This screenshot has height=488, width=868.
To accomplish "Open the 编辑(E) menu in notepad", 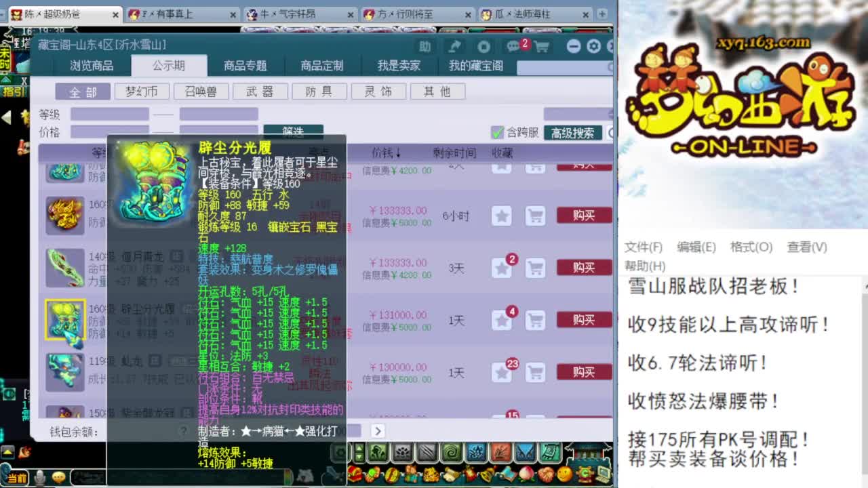I will tap(696, 247).
